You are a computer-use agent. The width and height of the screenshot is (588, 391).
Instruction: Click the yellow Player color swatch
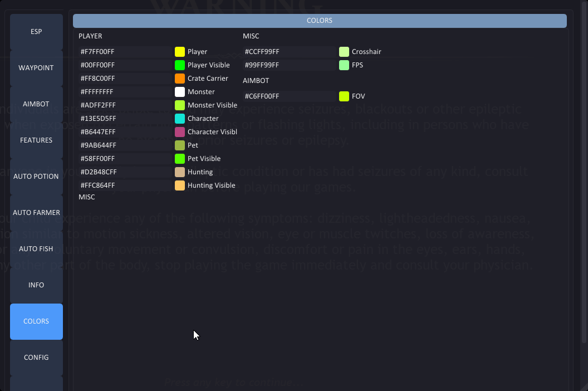(180, 52)
